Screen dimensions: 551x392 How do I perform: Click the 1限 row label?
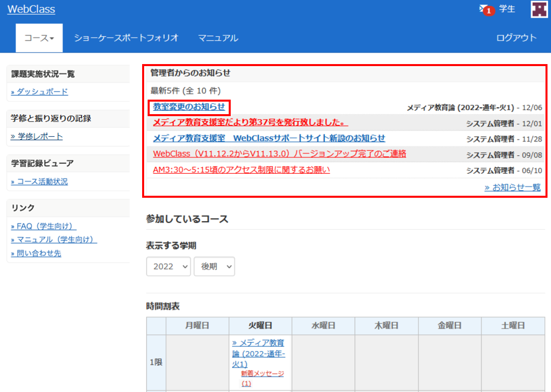point(156,362)
